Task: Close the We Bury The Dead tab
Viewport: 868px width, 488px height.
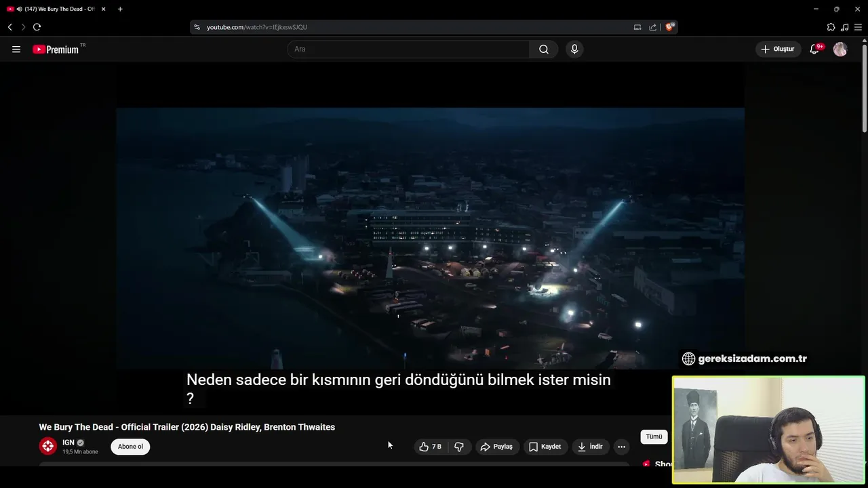Action: click(x=104, y=9)
